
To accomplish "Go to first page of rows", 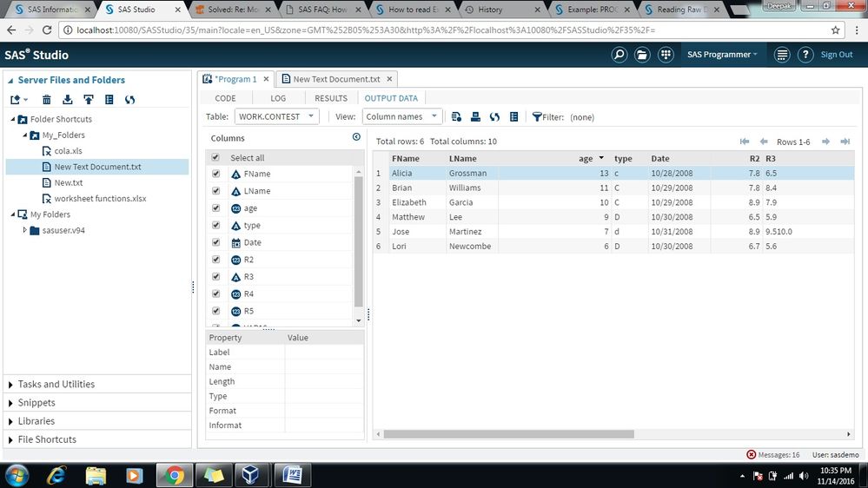I will click(745, 142).
